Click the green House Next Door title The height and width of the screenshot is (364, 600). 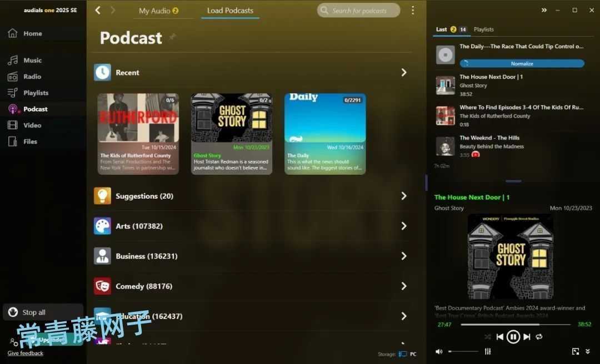[x=472, y=198]
